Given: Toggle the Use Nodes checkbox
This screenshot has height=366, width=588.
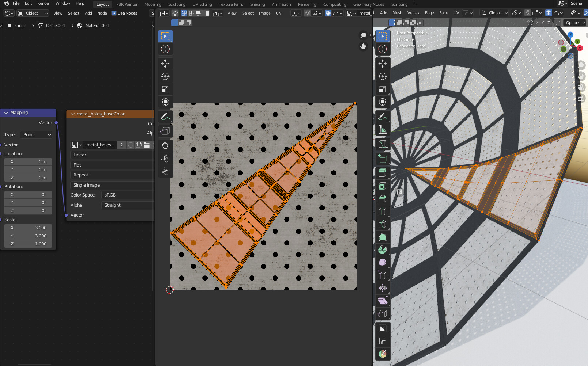Looking at the screenshot, I should [114, 13].
